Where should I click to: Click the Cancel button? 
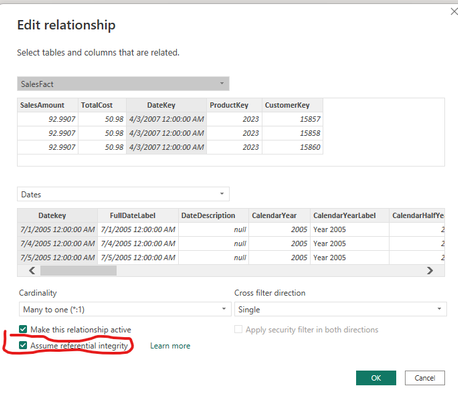point(425,378)
